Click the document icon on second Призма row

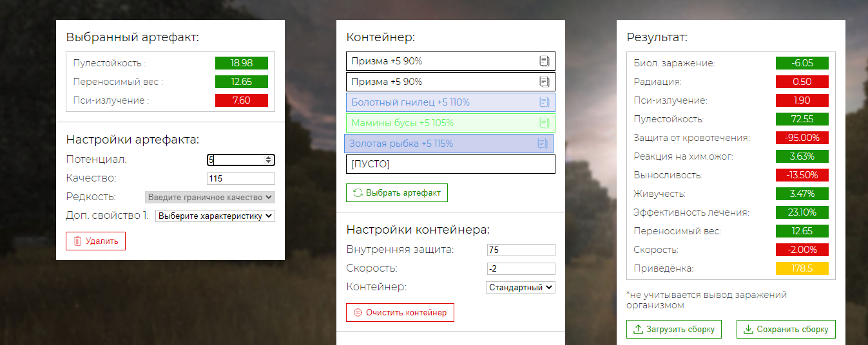[545, 82]
